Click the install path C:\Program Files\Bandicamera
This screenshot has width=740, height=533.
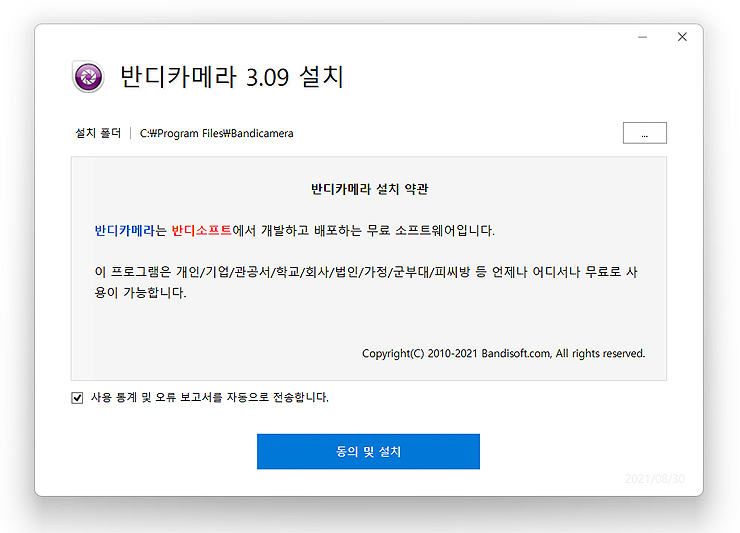(x=217, y=134)
